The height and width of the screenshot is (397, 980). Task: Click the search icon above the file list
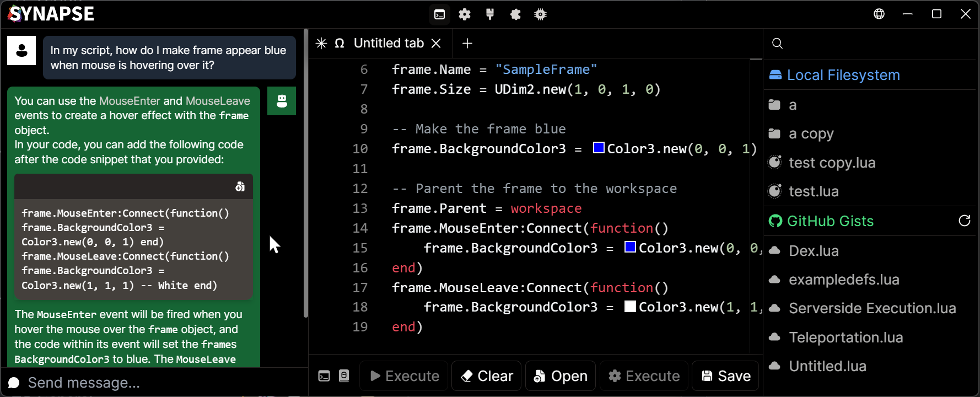click(777, 44)
